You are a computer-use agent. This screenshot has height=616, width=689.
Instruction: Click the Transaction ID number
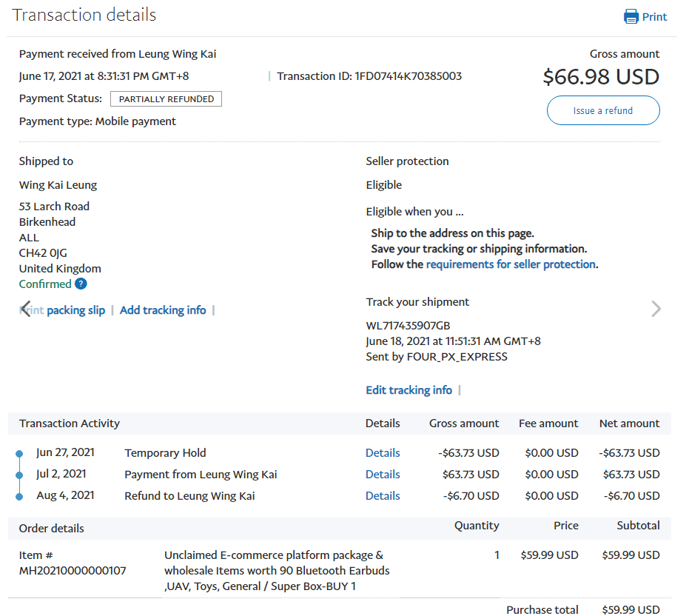(409, 76)
